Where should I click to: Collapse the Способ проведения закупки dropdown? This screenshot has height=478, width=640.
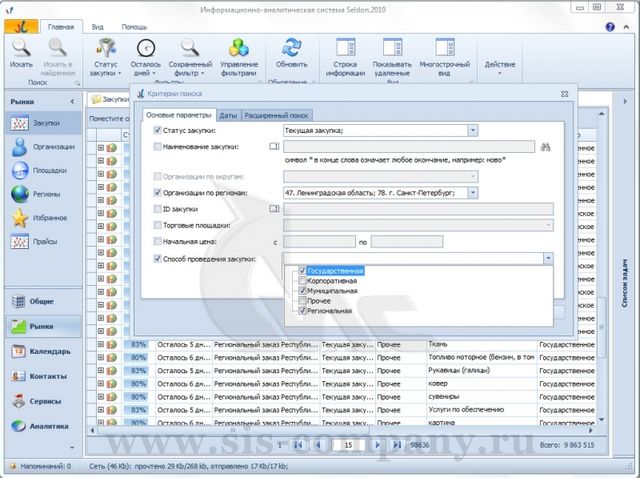tap(548, 258)
